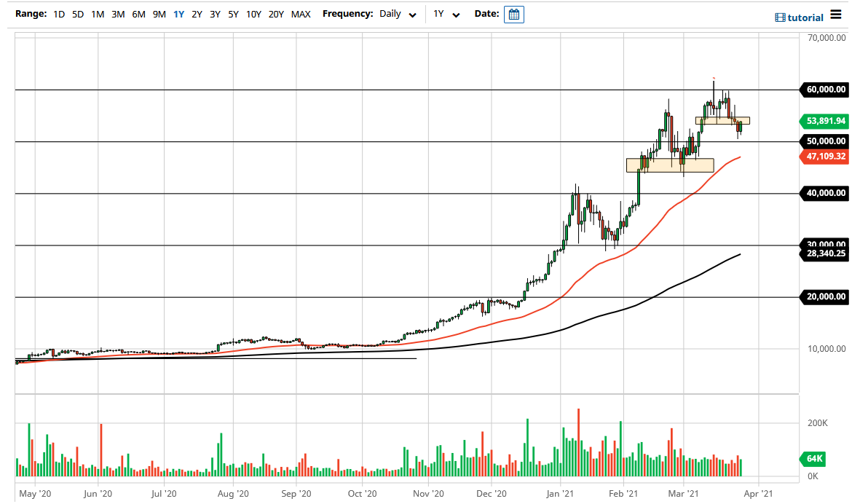Open the candle interval '1Y' dropdown
852x504 pixels.
click(446, 14)
